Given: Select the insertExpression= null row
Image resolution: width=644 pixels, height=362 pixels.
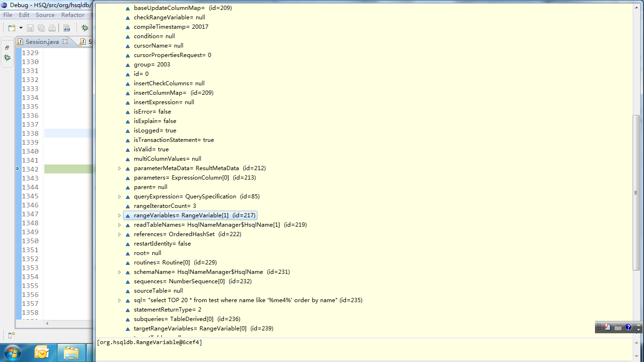Looking at the screenshot, I should pos(159,102).
